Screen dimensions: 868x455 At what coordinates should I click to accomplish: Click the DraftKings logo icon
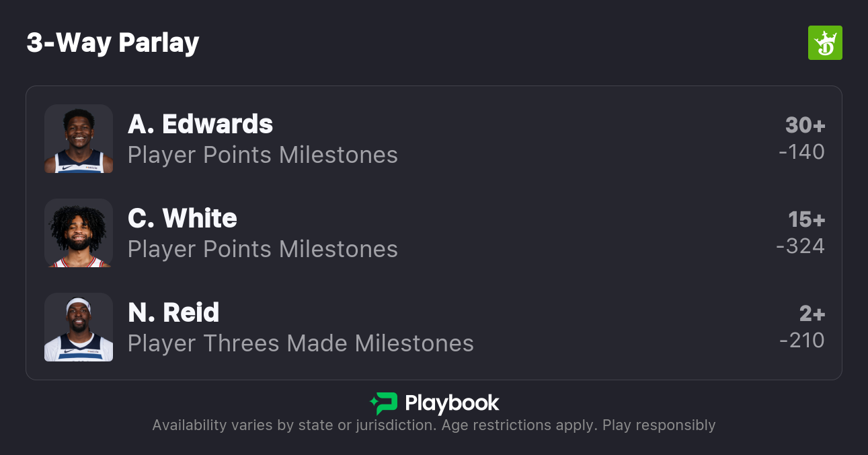(x=824, y=43)
